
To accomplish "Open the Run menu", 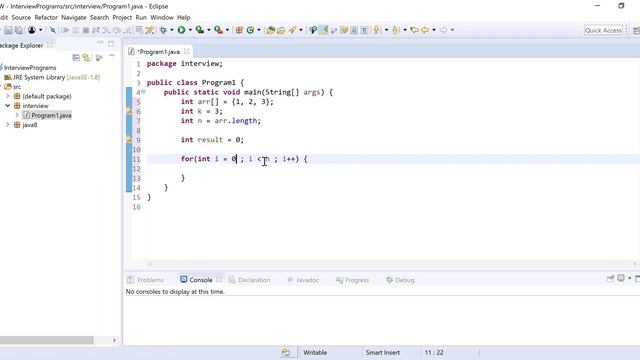I will [141, 18].
